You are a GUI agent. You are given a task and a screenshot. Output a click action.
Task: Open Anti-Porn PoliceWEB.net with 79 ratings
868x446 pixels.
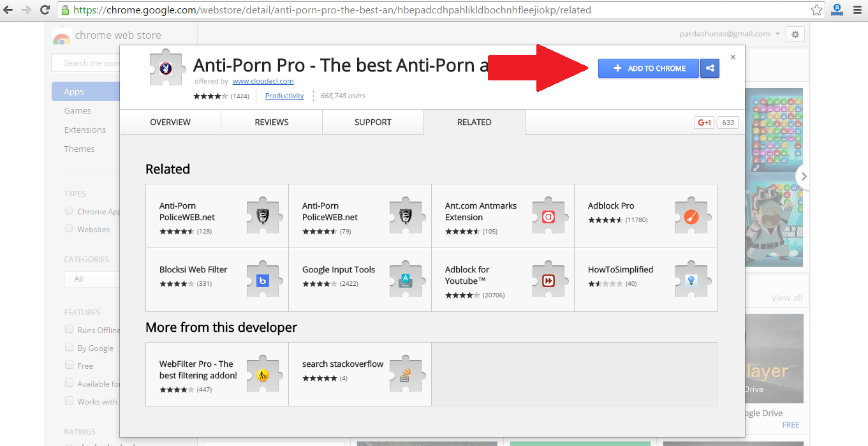(360, 216)
